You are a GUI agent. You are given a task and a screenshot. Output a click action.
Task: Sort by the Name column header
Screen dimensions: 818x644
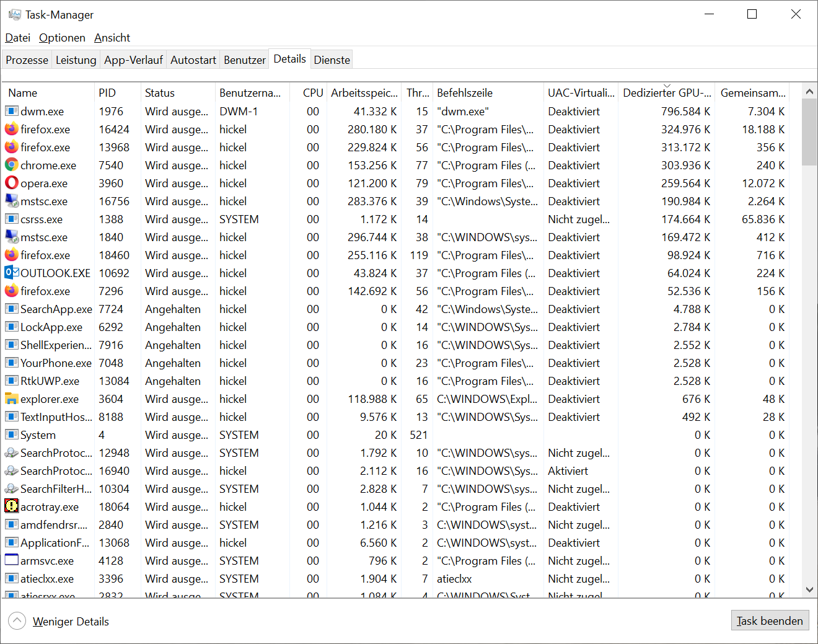[x=48, y=93]
